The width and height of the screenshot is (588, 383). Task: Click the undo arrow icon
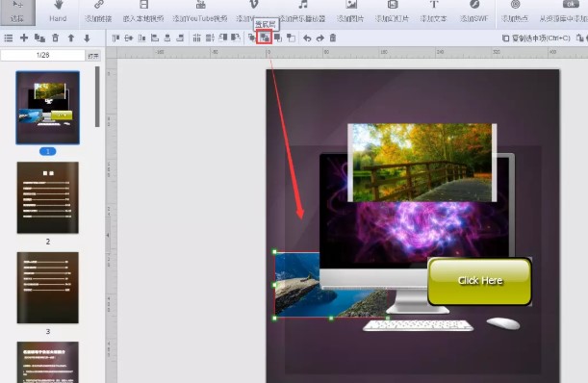307,38
